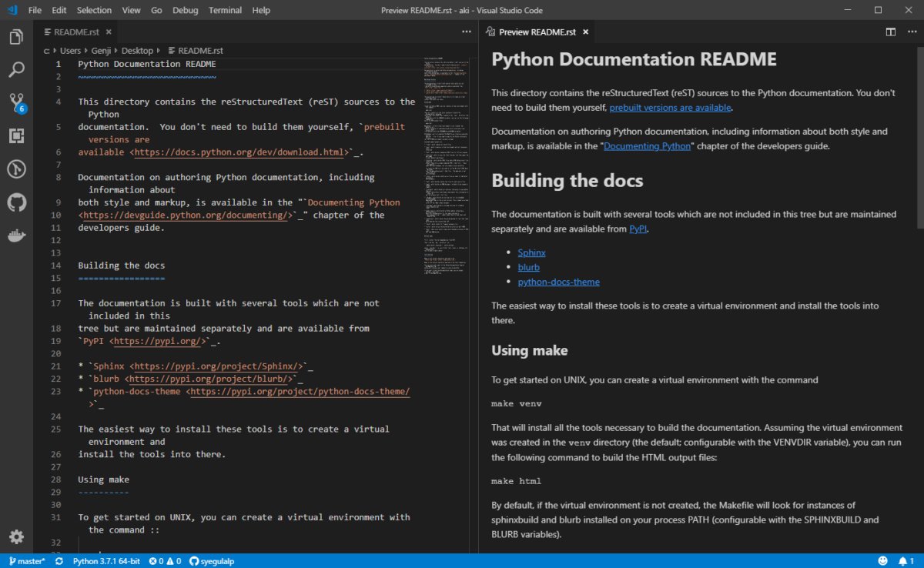Open the Terminal menu
The height and width of the screenshot is (568, 924).
[225, 11]
